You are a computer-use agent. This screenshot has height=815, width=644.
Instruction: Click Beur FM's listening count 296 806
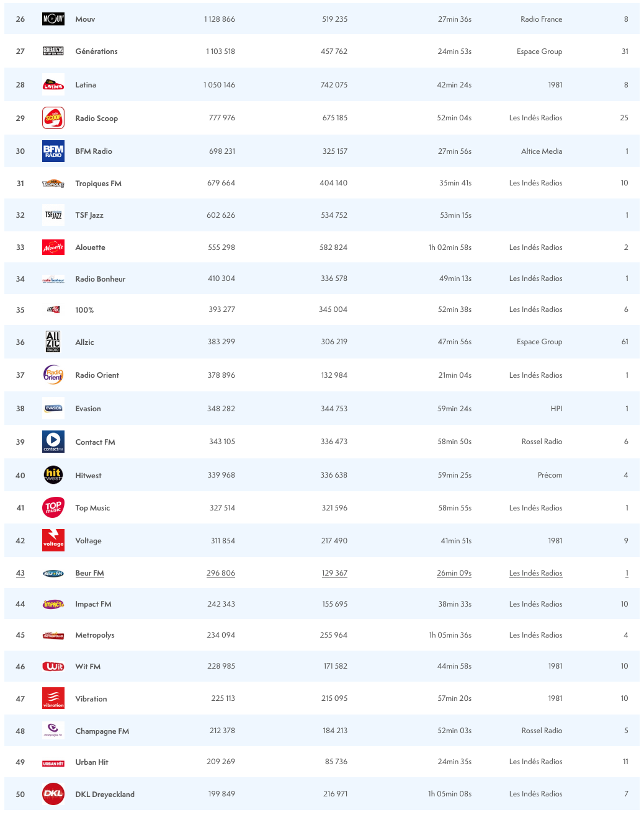click(x=221, y=573)
